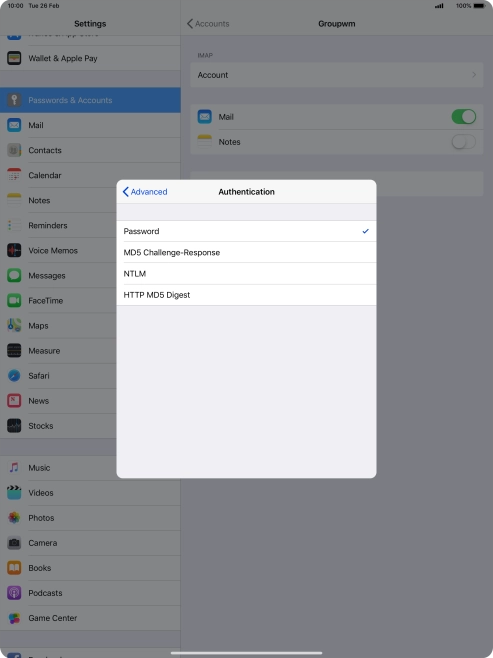Select HTTP MD5 Digest option

246,295
